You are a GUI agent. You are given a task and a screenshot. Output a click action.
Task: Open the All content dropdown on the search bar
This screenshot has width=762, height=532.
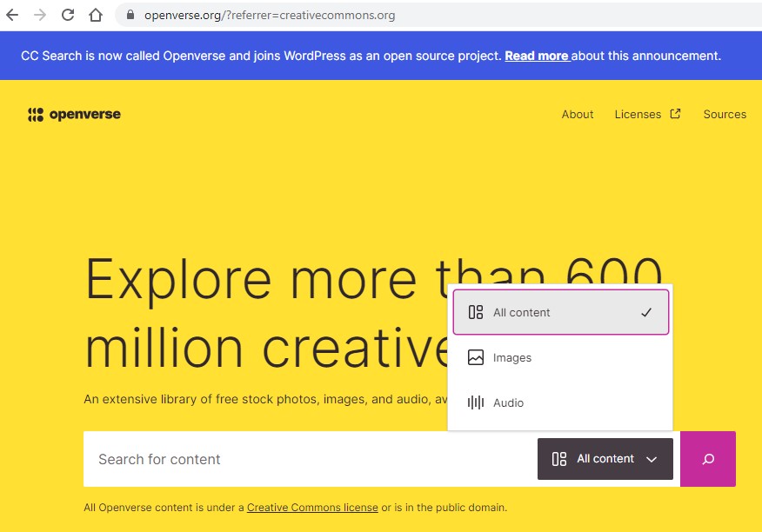pyautogui.click(x=605, y=458)
